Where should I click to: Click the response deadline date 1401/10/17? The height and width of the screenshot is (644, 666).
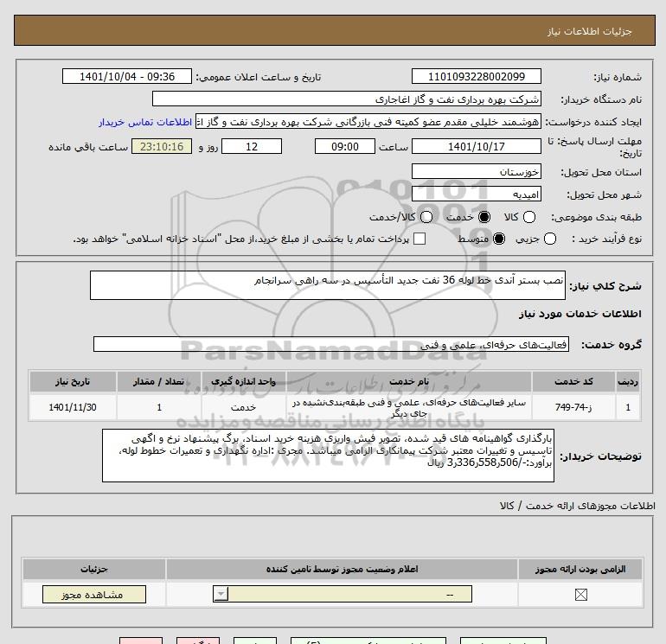[x=476, y=146]
